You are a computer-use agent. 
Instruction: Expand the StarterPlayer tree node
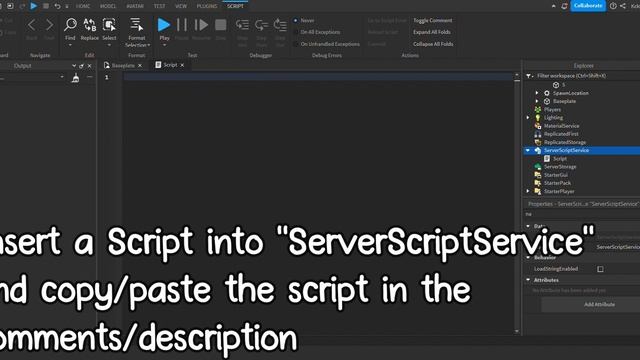[x=528, y=191]
